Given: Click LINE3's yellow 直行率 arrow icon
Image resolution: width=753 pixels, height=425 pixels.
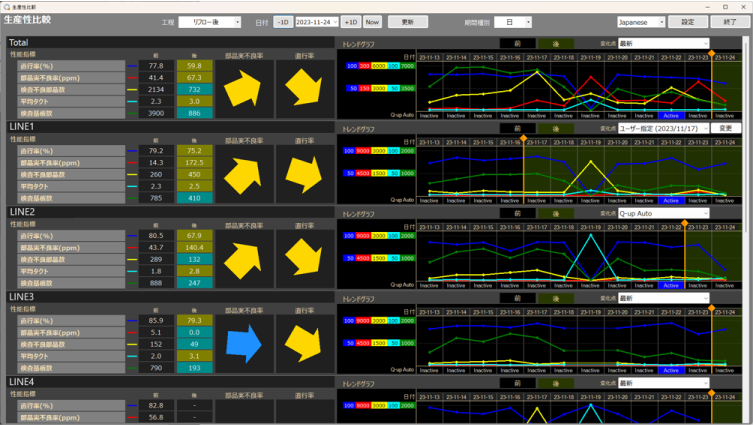Looking at the screenshot, I should (304, 343).
